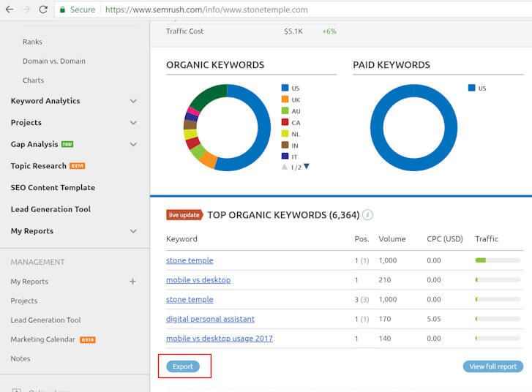
Task: Open 'digital personal assistant' keyword link
Action: [210, 319]
